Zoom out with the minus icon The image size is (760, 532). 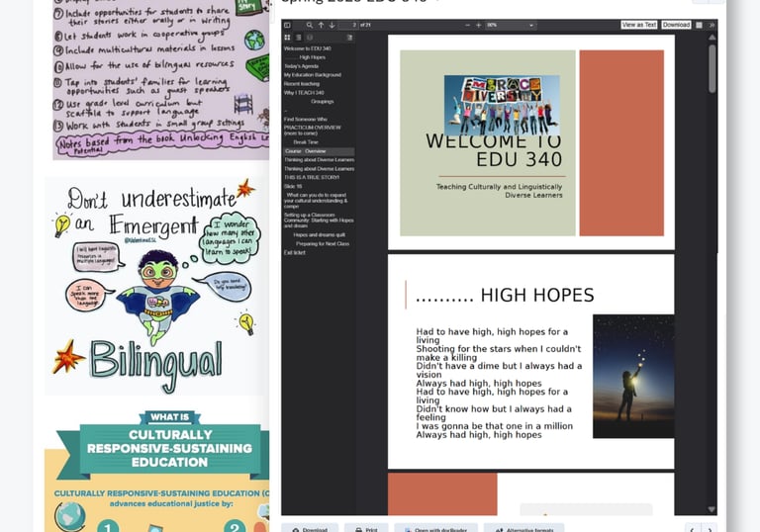point(467,25)
